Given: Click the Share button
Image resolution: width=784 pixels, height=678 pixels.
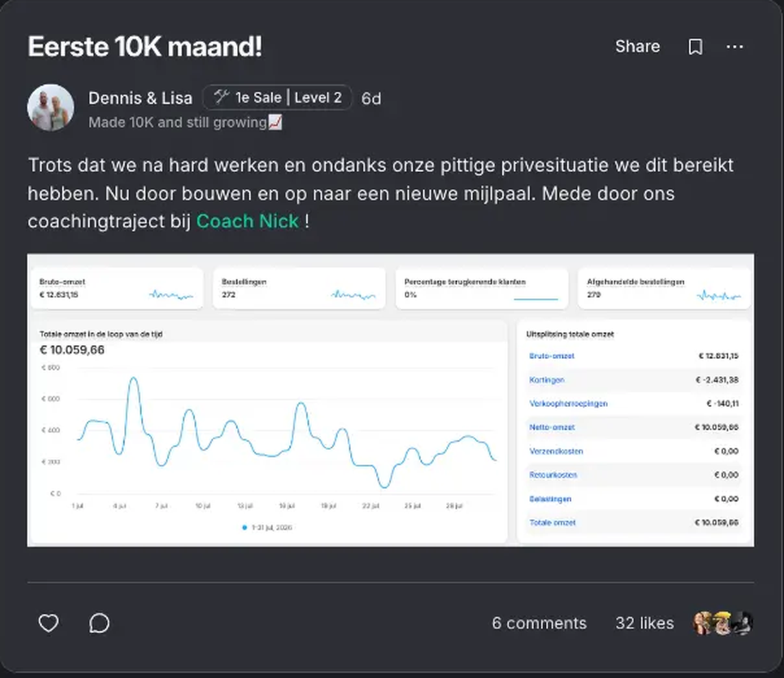Looking at the screenshot, I should (x=637, y=47).
